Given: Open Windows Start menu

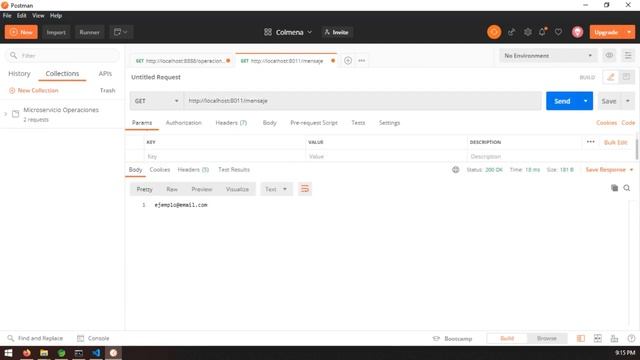Looking at the screenshot, I should 8,353.
